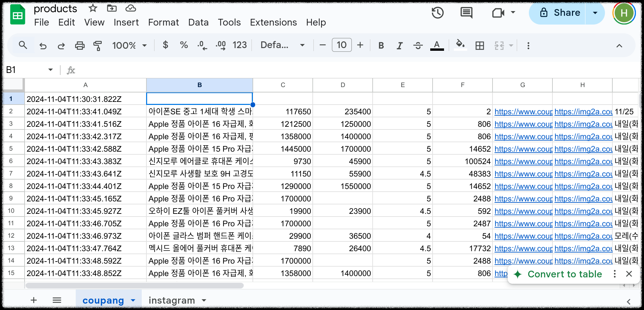Open the name box dropdown
644x310 pixels.
click(50, 70)
